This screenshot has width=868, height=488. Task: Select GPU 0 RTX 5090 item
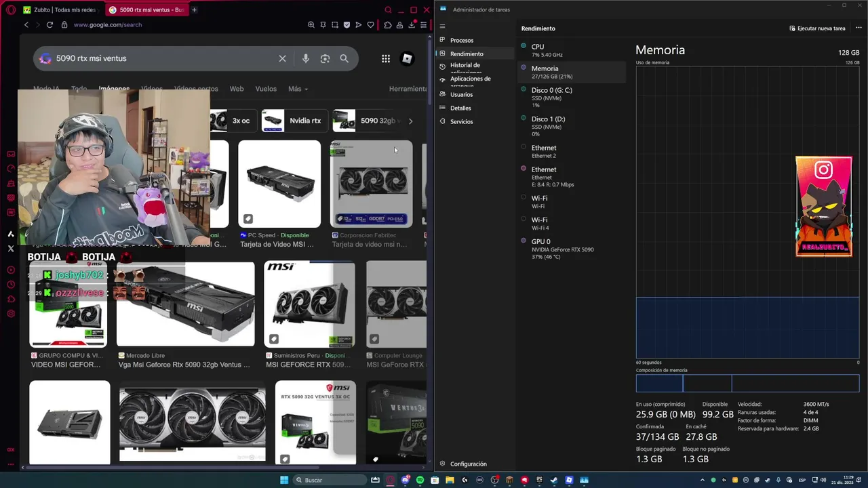click(x=572, y=249)
